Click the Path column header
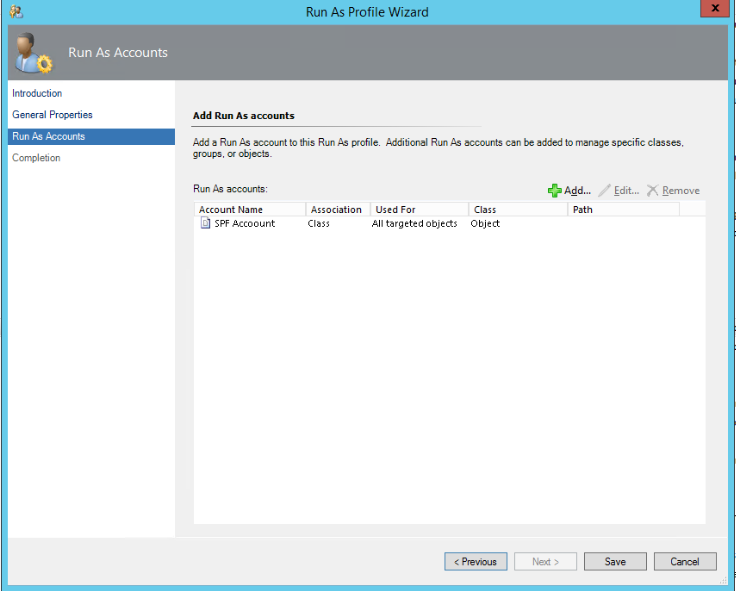The height and width of the screenshot is (591, 736). pos(623,209)
